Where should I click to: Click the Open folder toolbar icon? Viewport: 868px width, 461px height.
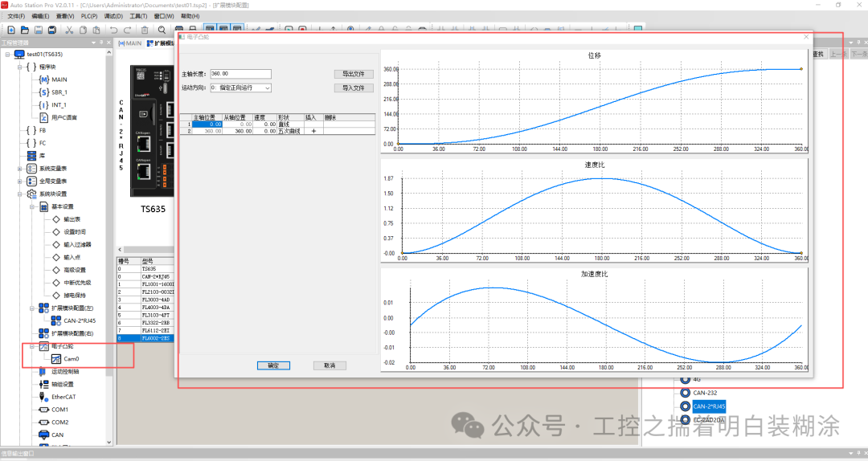pyautogui.click(x=24, y=30)
